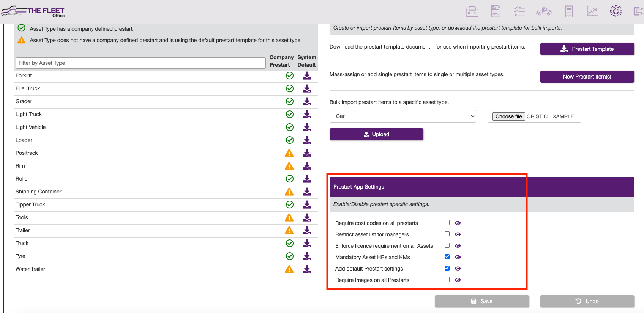Viewport: 644px width, 313px height.
Task: Download system default prestart for Grader
Action: pyautogui.click(x=307, y=102)
